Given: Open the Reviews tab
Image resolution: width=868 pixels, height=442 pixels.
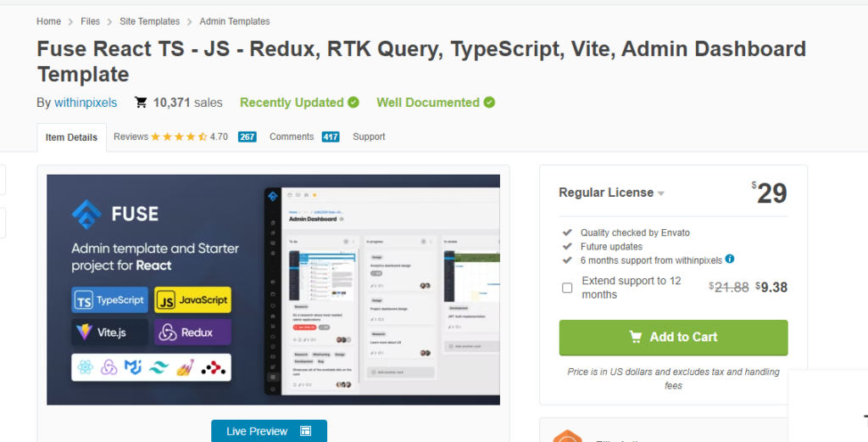Looking at the screenshot, I should click(x=131, y=137).
